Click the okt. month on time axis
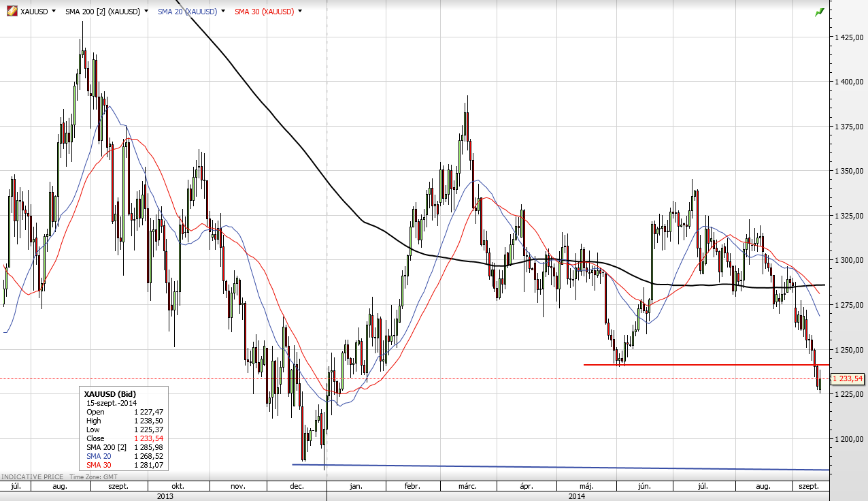The height and width of the screenshot is (501, 868). [x=178, y=487]
